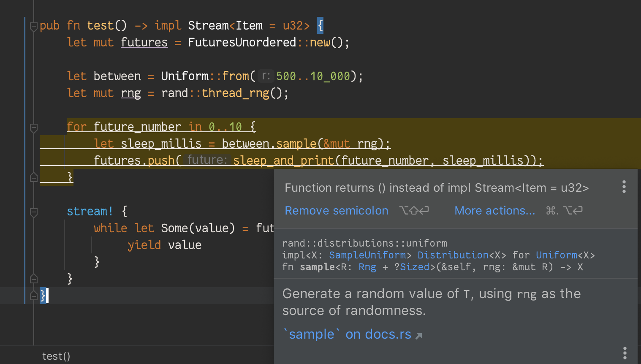
Task: Follow the 'Rng' trait link in the signature
Action: click(367, 267)
